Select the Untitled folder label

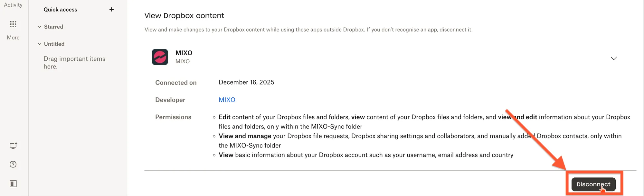54,44
